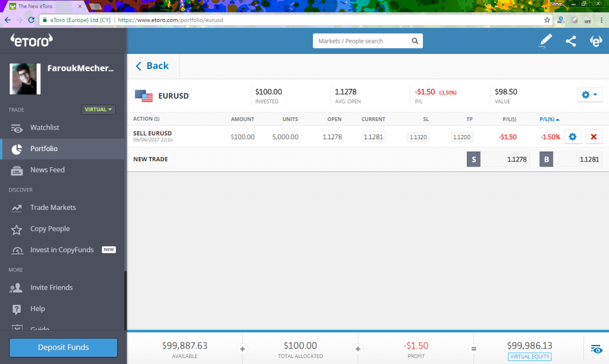Bookmark this page with the star icon
Image resolution: width=609 pixels, height=364 pixels.
coord(547,20)
